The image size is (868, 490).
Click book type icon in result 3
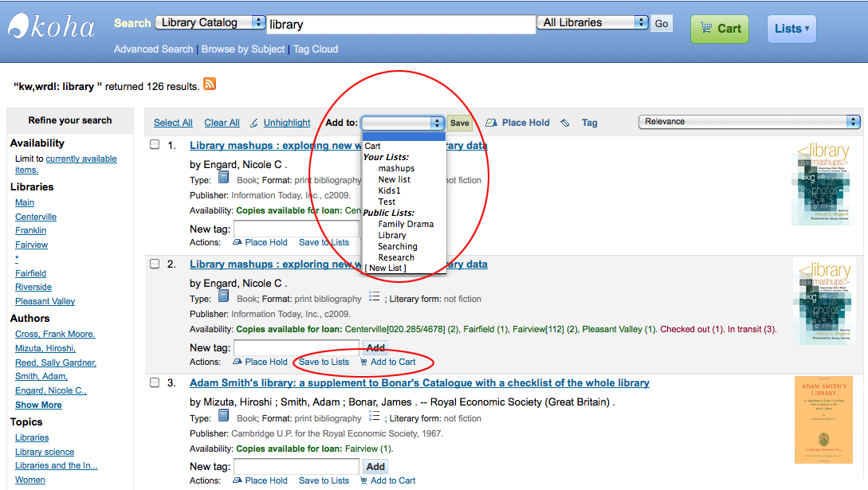point(224,416)
